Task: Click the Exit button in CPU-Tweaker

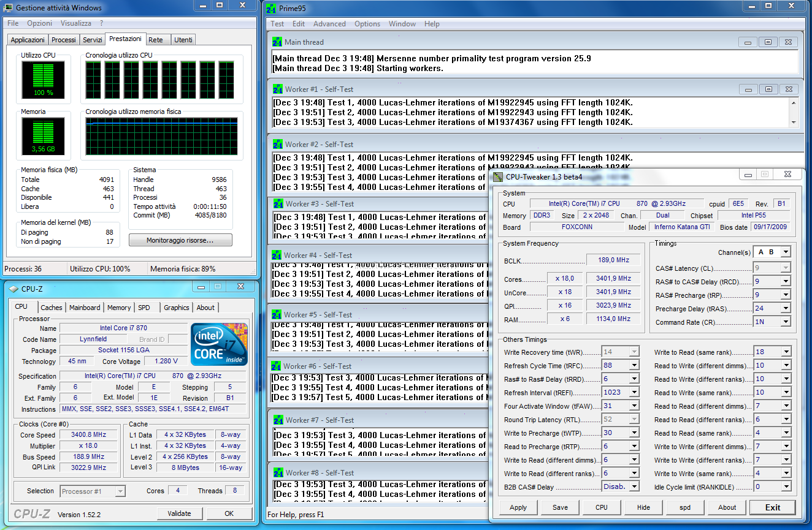Action: (773, 507)
